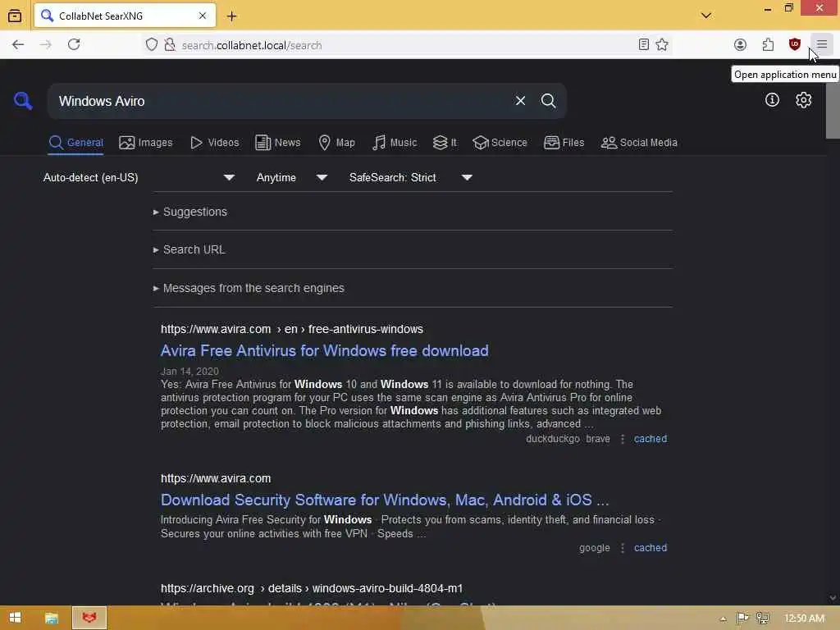This screenshot has height=630, width=840.
Task: Click the insecure connection padlock icon
Action: pyautogui.click(x=169, y=44)
